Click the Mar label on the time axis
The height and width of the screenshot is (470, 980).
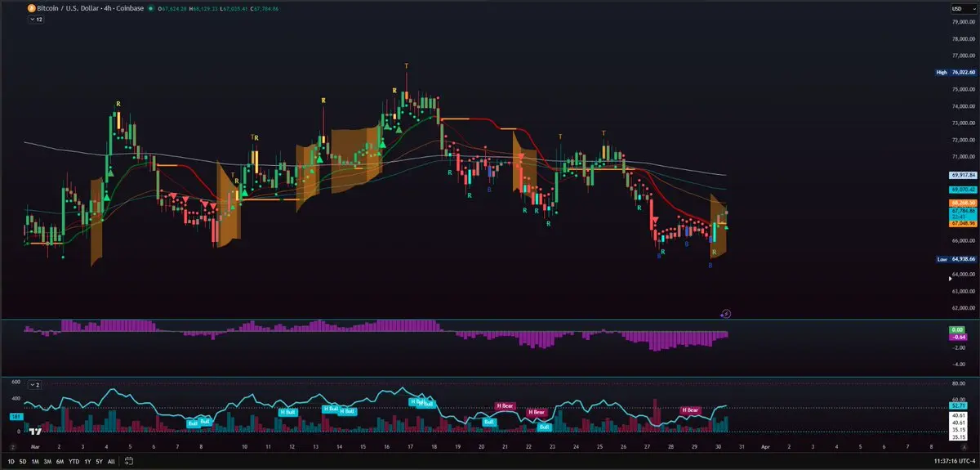(x=34, y=448)
